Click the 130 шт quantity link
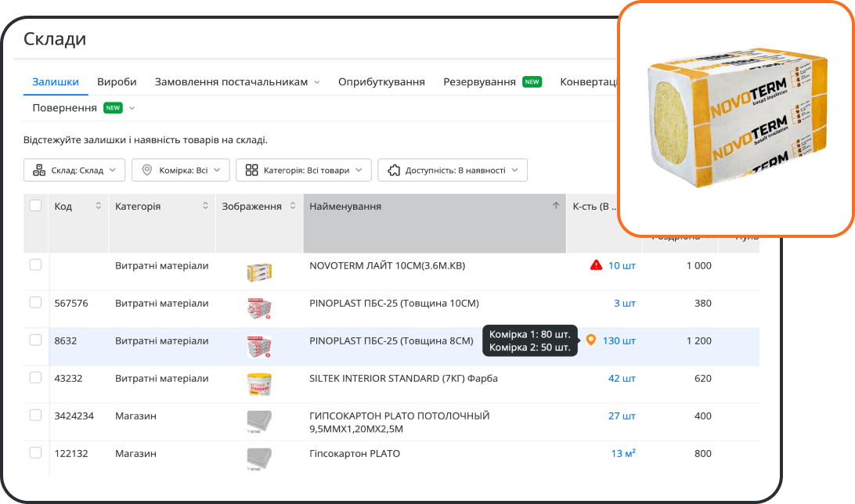This screenshot has height=504, width=855. click(x=619, y=340)
